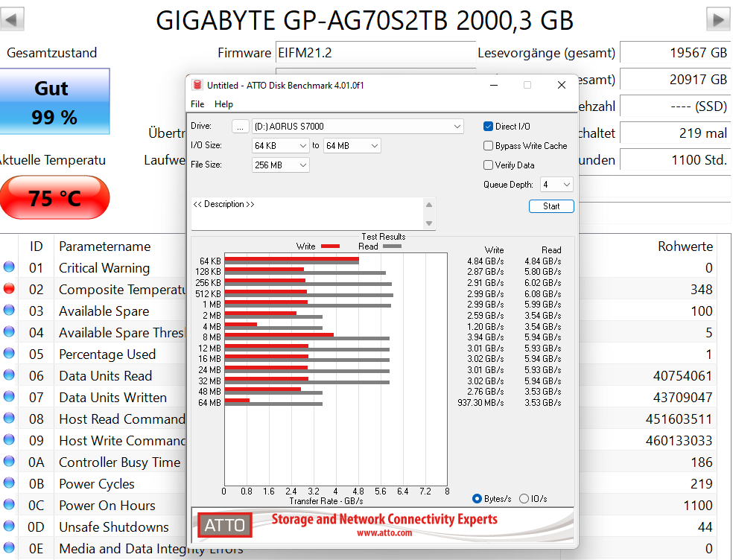The height and width of the screenshot is (560, 733).
Task: Click the 75 °C temperature indicator
Action: (x=54, y=198)
